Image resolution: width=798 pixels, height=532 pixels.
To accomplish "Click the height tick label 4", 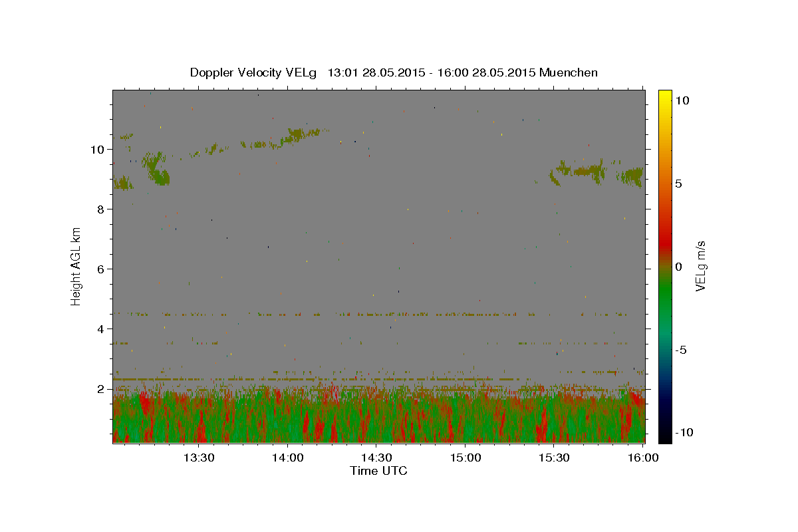I will [x=102, y=329].
